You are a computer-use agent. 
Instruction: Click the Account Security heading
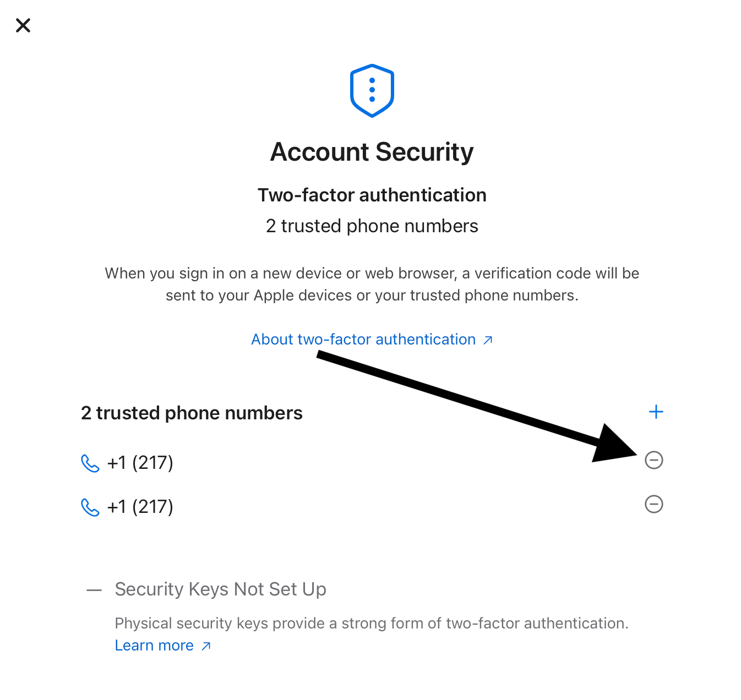click(372, 152)
